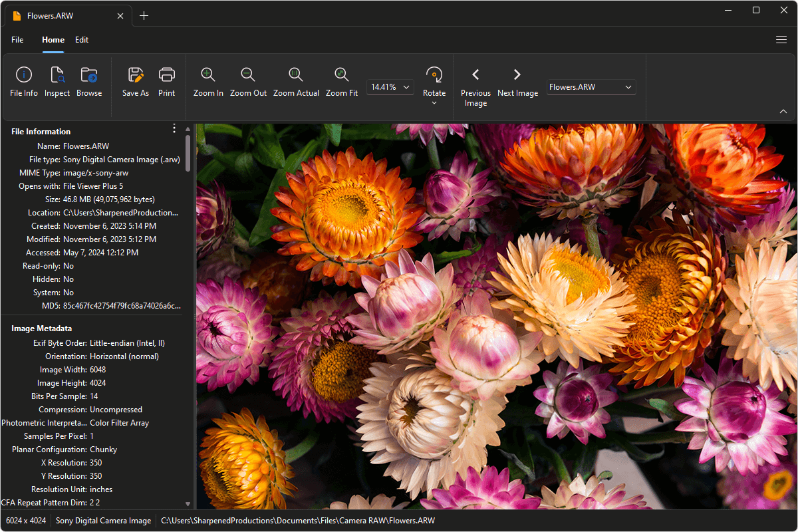Go to the Previous Image
Image resolution: width=798 pixels, height=532 pixels.
click(x=475, y=81)
